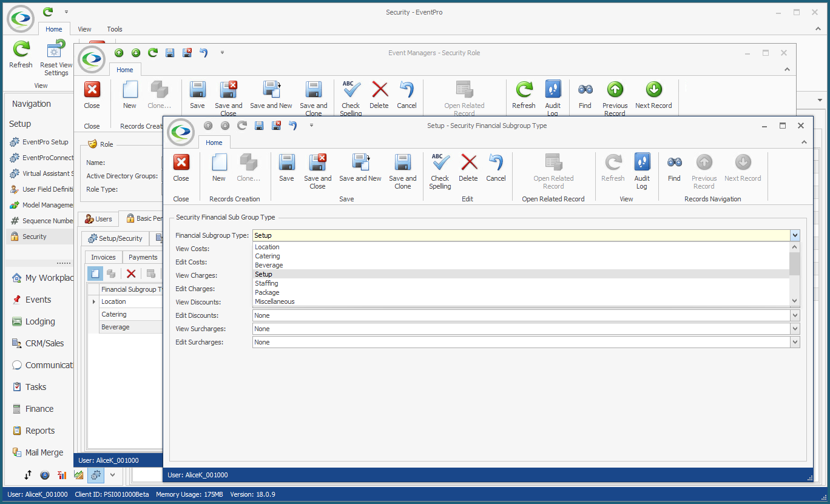Viewport: 830px width, 504px height.
Task: Open Finance in navigation pane
Action: pos(39,409)
